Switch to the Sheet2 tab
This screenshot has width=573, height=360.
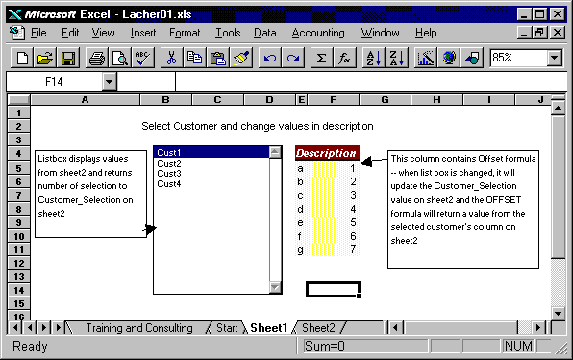pos(319,328)
